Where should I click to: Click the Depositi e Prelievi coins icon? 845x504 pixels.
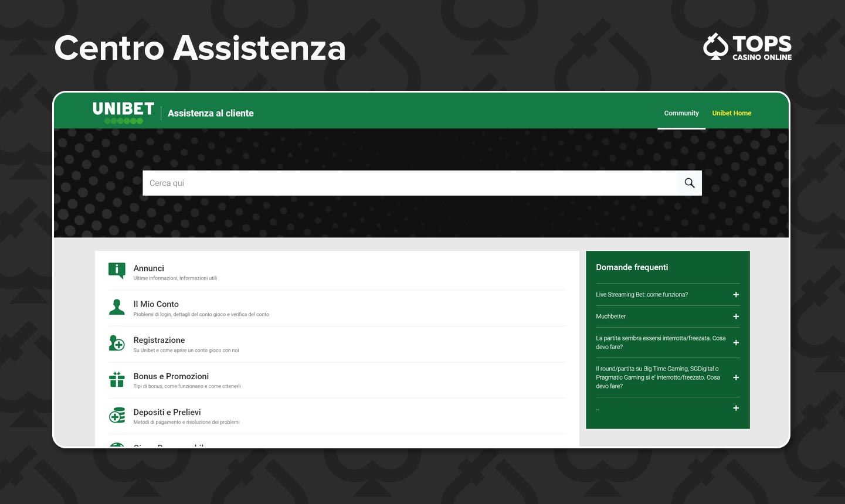point(117,415)
